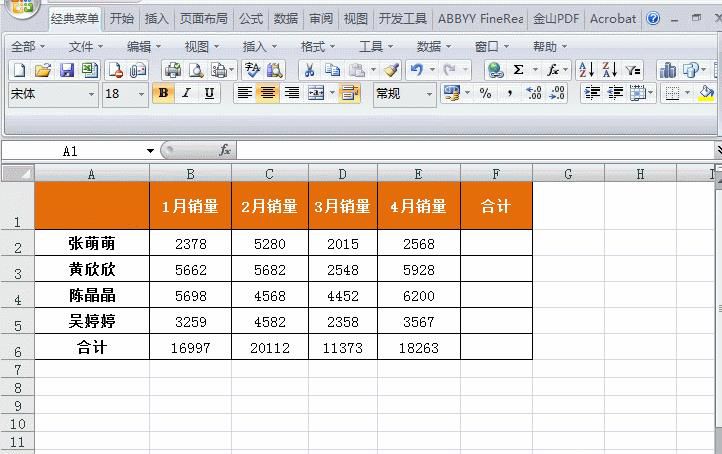The width and height of the screenshot is (722, 454).
Task: Click the Name Box showing A1
Action: 71,151
